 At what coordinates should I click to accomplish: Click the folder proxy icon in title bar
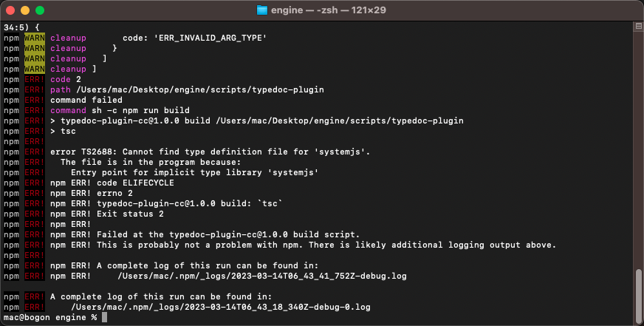(x=261, y=10)
